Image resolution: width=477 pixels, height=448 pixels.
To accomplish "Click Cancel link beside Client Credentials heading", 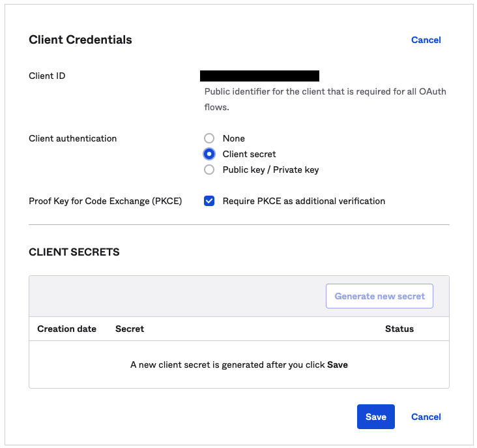I will (426, 40).
